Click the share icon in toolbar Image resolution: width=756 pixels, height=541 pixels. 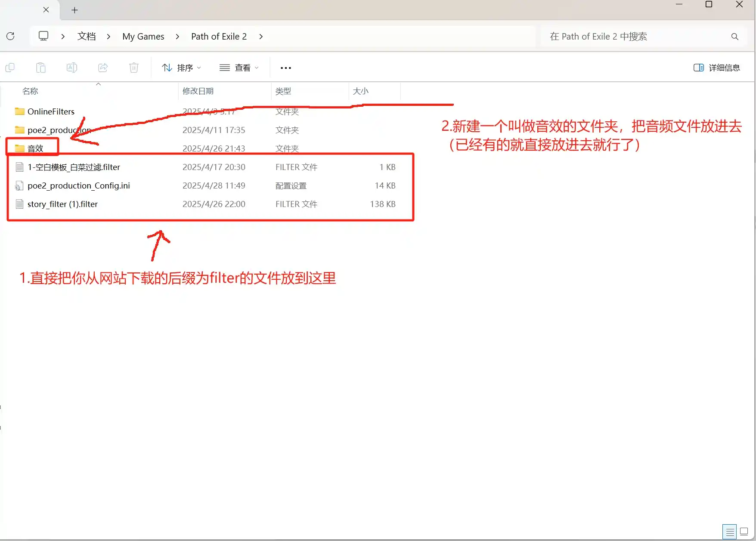[x=103, y=68]
